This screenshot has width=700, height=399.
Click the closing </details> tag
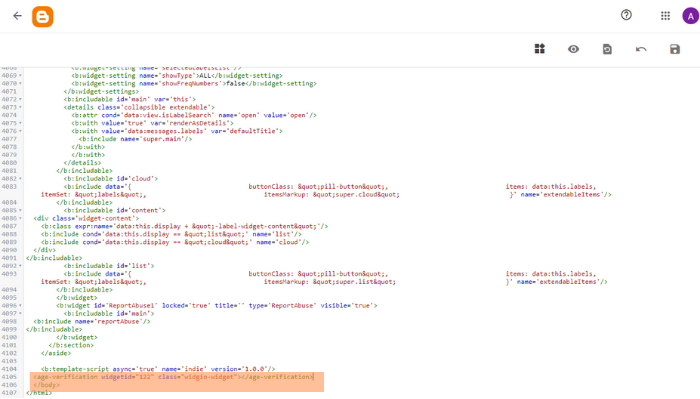tap(82, 163)
